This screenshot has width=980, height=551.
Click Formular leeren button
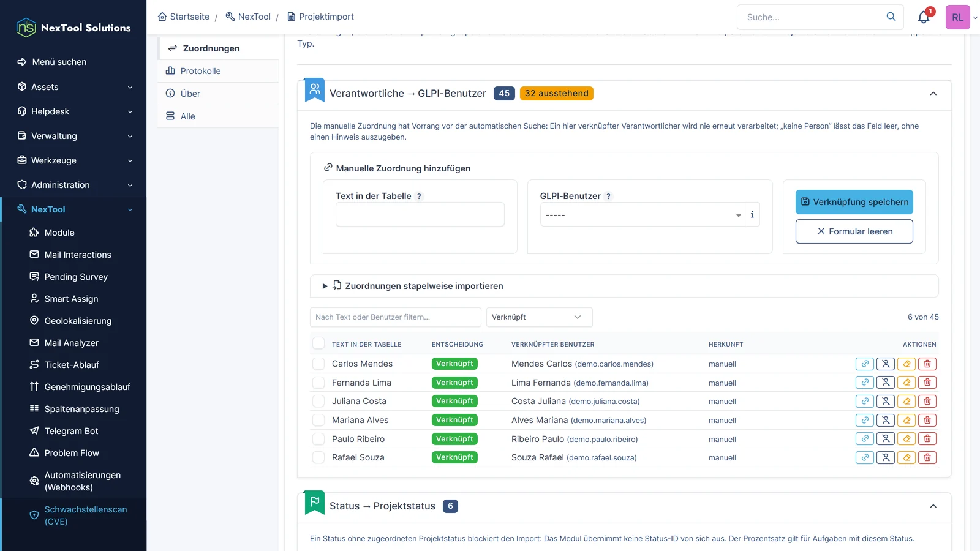click(854, 231)
